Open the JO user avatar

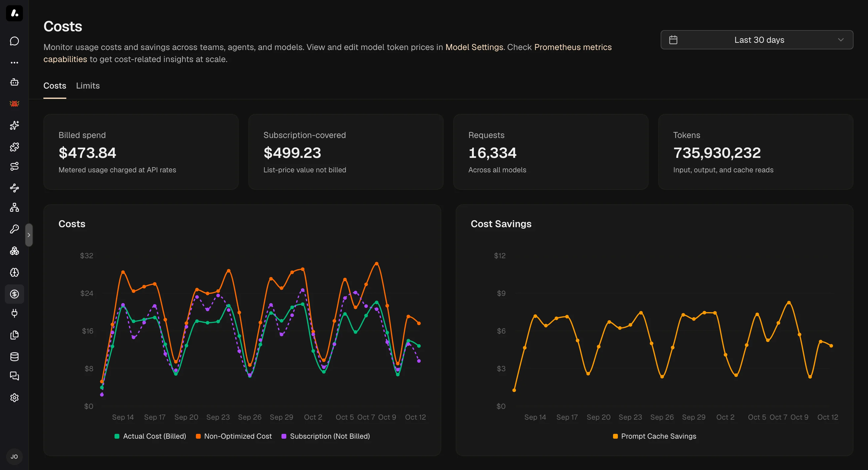point(14,456)
